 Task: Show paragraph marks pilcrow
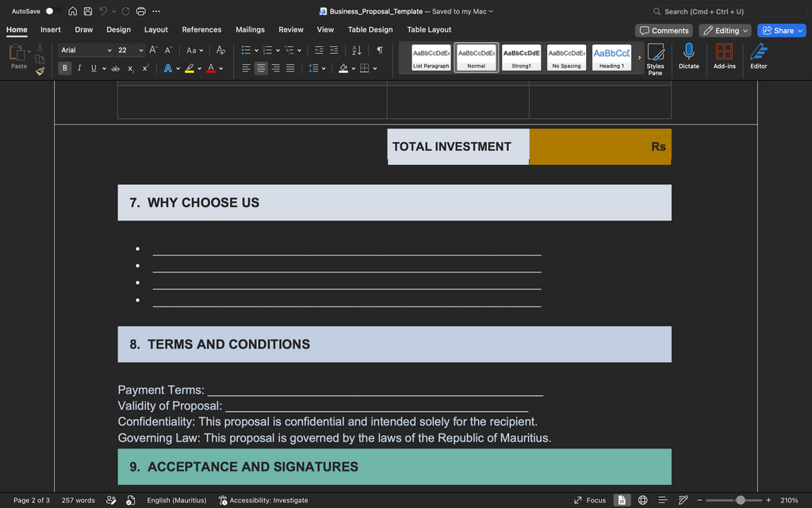point(380,50)
